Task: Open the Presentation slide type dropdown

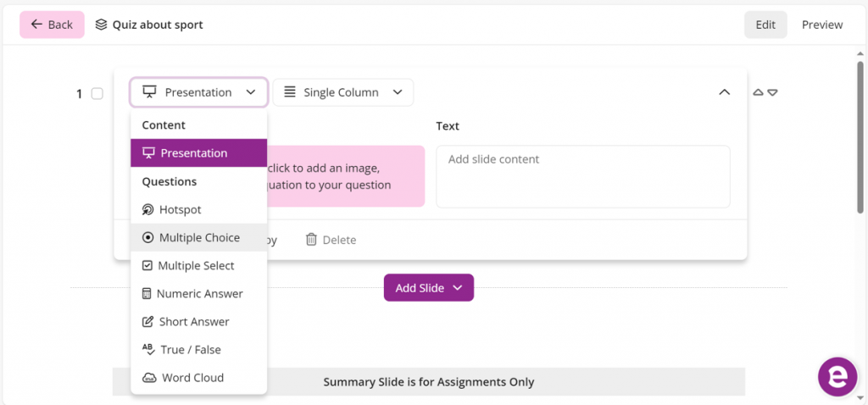Action: (x=199, y=92)
